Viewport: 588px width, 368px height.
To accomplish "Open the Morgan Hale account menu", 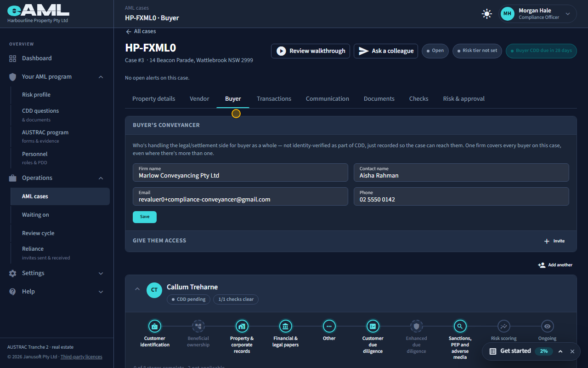I will (x=538, y=14).
